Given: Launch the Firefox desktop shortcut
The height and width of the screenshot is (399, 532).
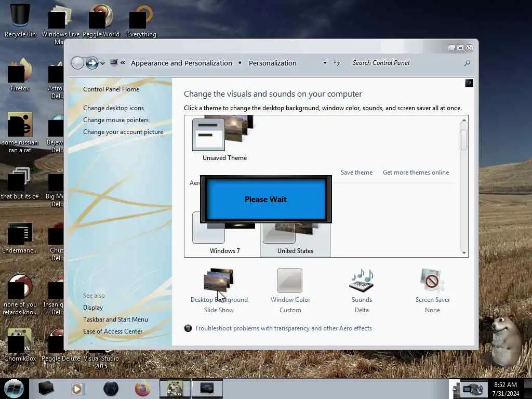Looking at the screenshot, I should [20, 75].
